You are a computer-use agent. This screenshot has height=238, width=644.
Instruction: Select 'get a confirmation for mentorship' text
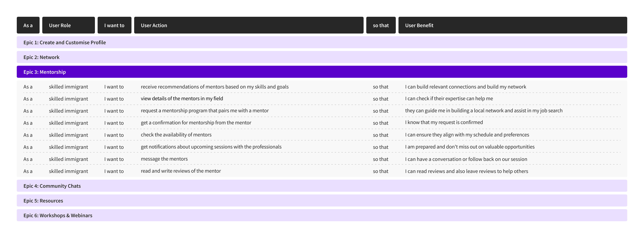point(196,123)
